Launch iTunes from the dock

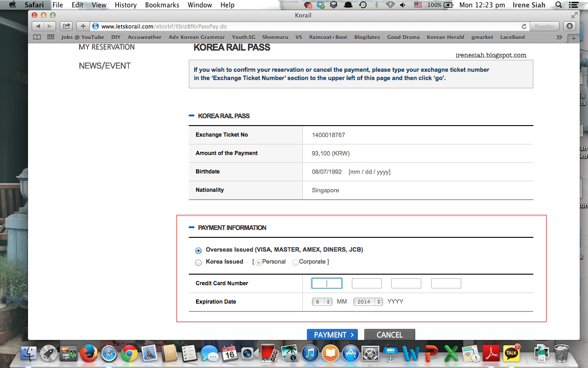[310, 353]
